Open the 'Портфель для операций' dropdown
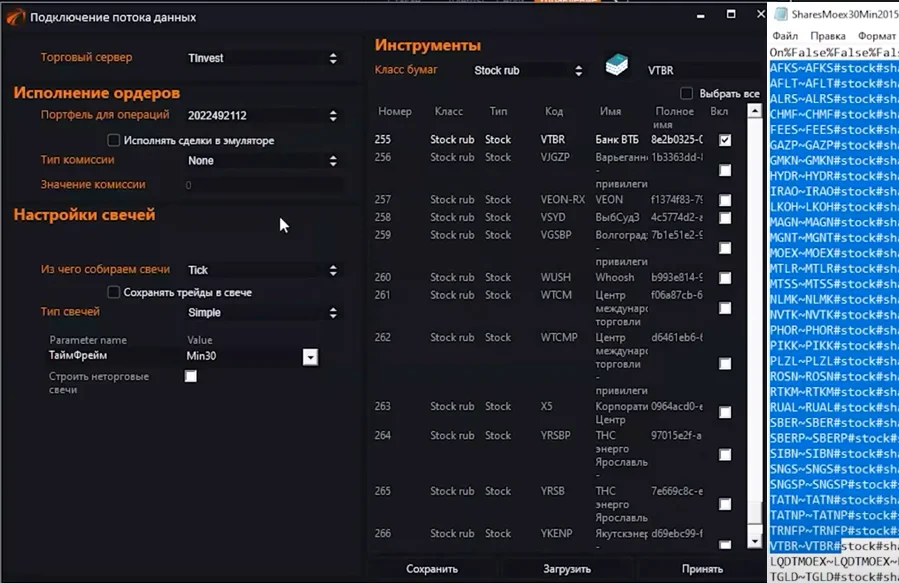The height and width of the screenshot is (583, 899). tap(263, 115)
